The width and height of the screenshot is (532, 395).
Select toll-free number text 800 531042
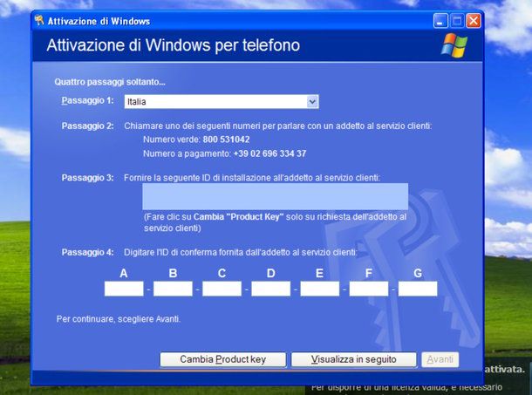tap(226, 140)
